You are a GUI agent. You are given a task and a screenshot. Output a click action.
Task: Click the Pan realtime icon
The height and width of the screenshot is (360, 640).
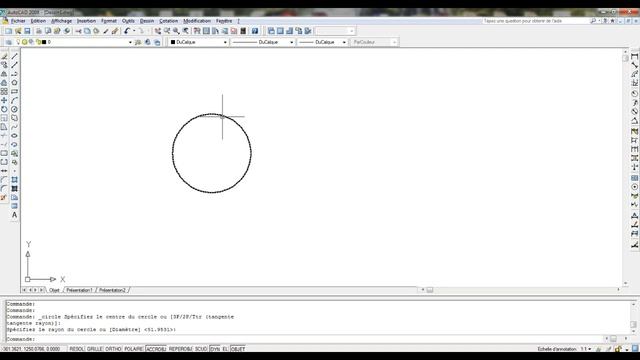pos(158,31)
